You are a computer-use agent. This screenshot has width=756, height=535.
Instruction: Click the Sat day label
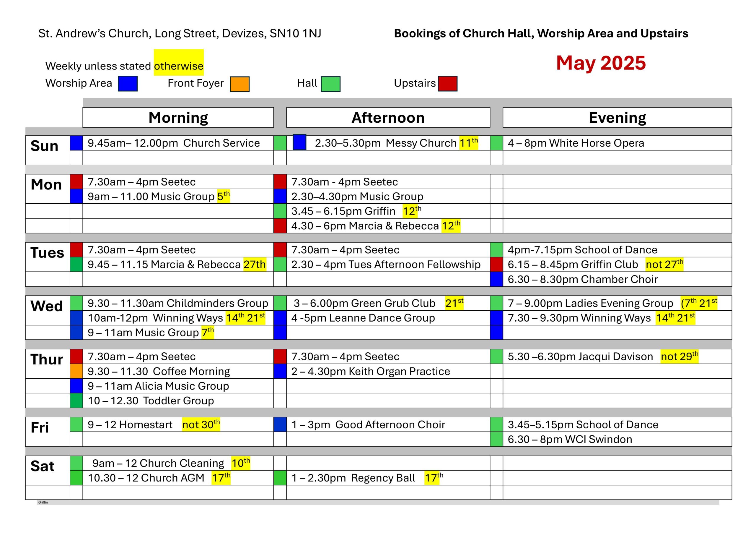click(43, 466)
